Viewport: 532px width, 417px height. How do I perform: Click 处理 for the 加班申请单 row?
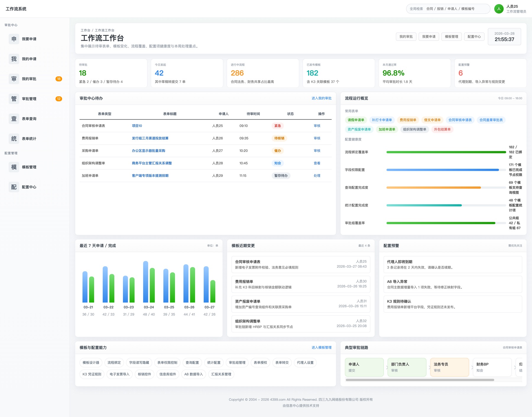tap(317, 176)
